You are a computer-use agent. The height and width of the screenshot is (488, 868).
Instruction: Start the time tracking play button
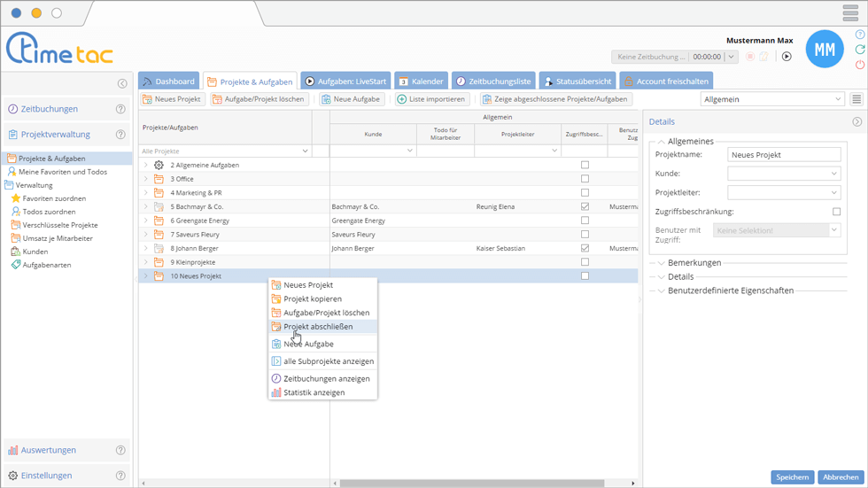coord(786,57)
